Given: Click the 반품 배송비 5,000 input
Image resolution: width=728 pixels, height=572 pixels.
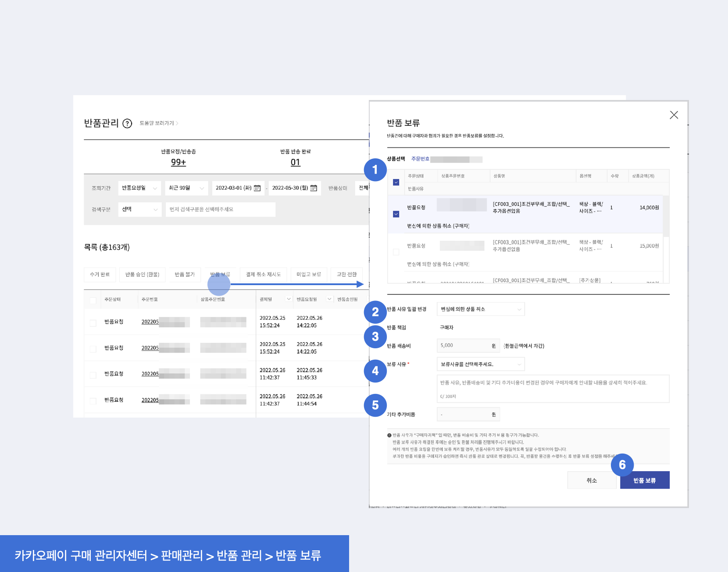Looking at the screenshot, I should pos(468,346).
